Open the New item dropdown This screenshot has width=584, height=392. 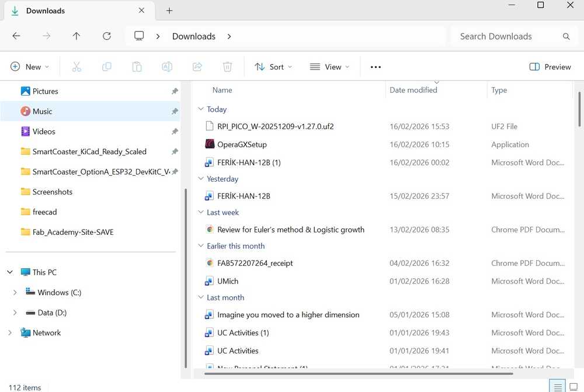pyautogui.click(x=30, y=67)
